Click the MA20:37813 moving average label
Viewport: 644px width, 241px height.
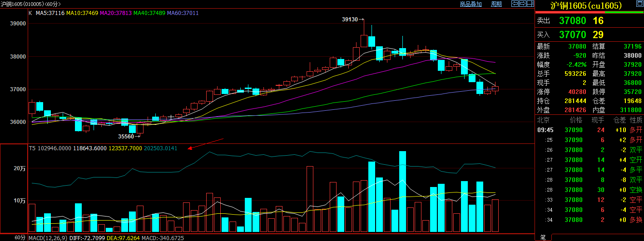click(116, 13)
